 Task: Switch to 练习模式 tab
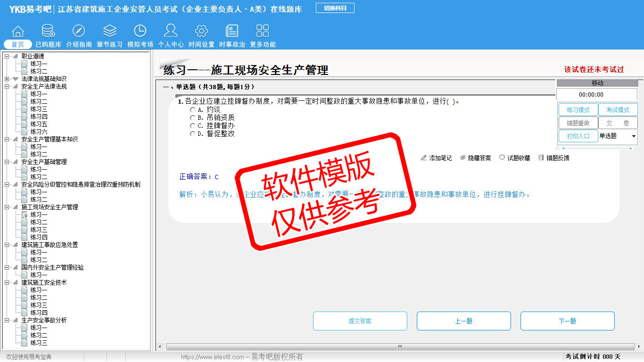tap(578, 110)
